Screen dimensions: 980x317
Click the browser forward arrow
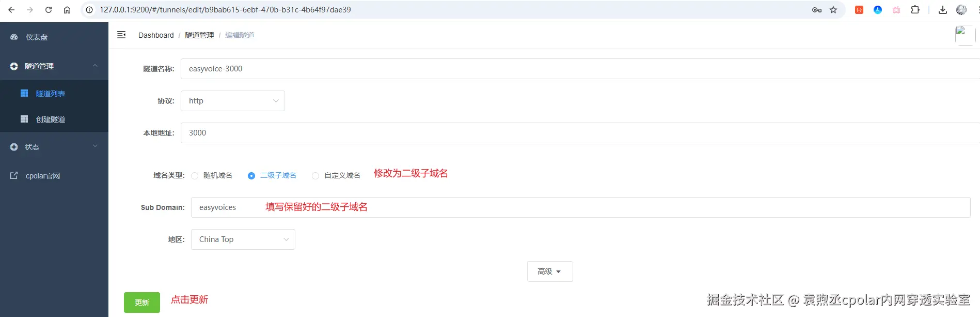[x=30, y=10]
